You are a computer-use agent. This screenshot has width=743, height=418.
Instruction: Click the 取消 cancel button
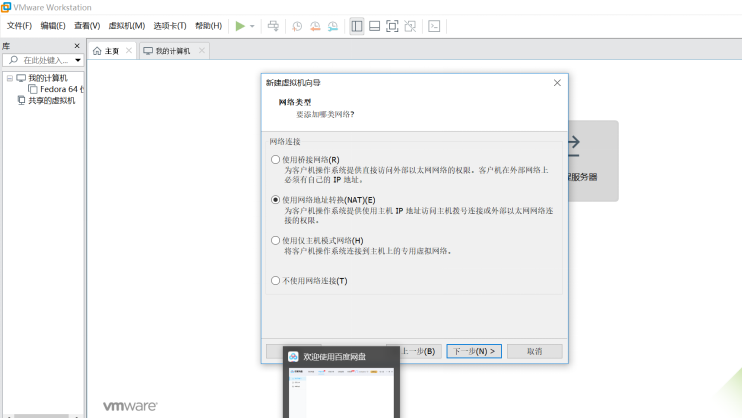pos(535,351)
